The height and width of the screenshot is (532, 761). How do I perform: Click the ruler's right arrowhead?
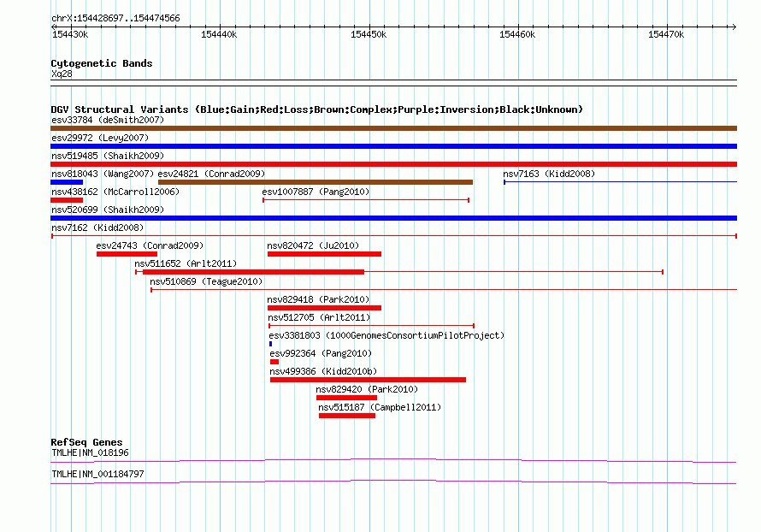point(734,27)
